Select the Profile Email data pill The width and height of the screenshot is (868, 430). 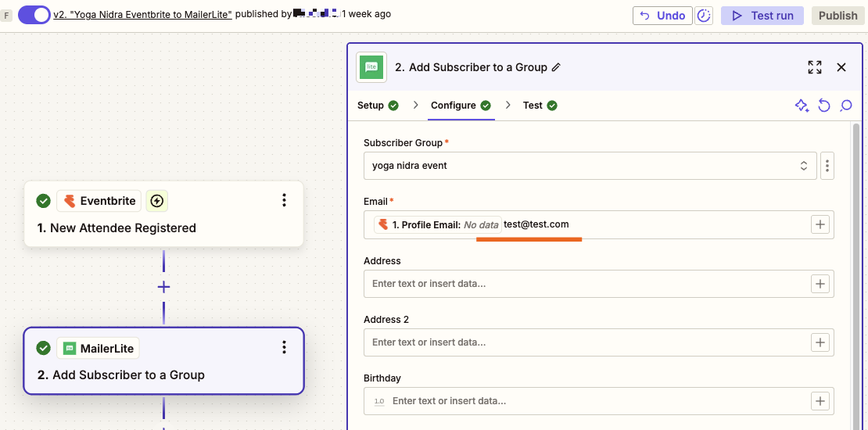point(437,224)
